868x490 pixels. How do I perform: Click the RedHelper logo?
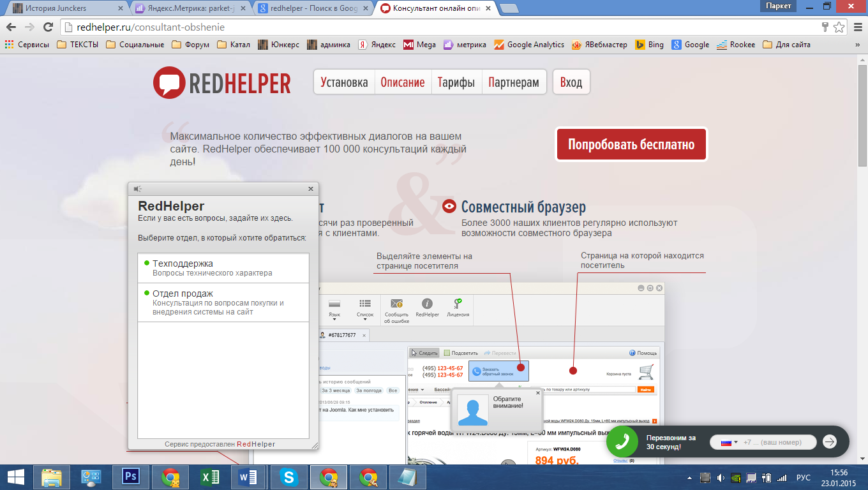pos(221,82)
